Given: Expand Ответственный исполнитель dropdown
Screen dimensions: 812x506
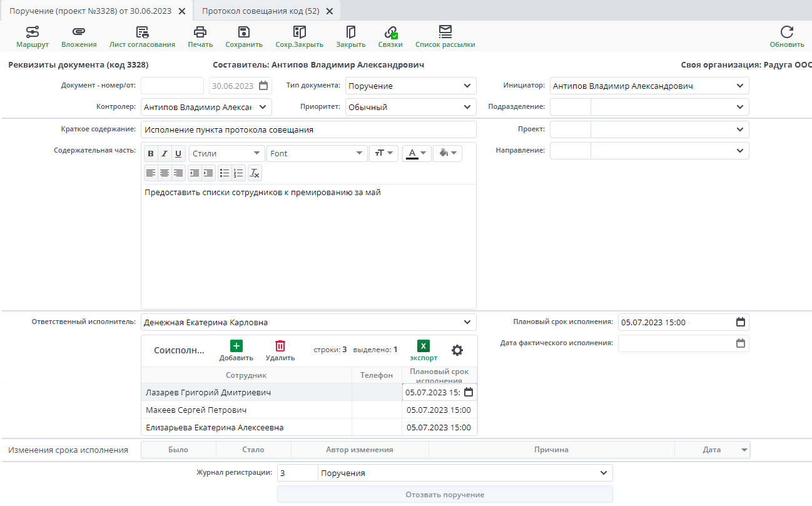Looking at the screenshot, I should [467, 323].
